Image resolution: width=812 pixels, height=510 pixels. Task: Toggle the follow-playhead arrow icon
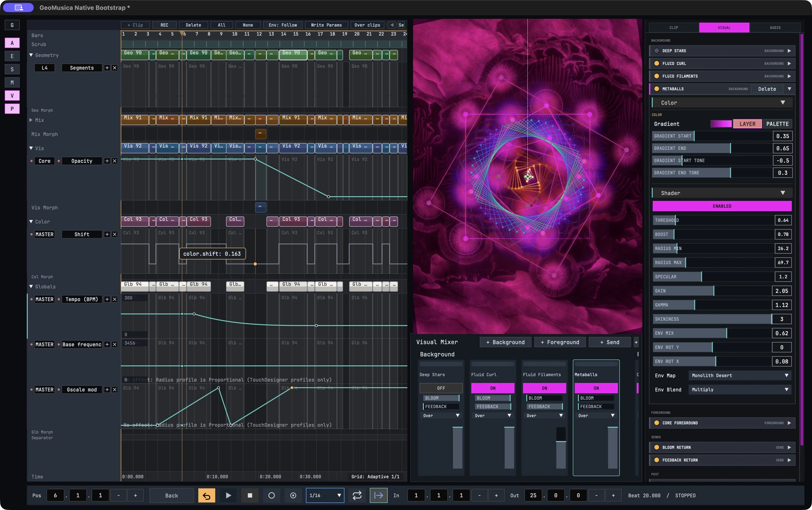click(x=378, y=495)
